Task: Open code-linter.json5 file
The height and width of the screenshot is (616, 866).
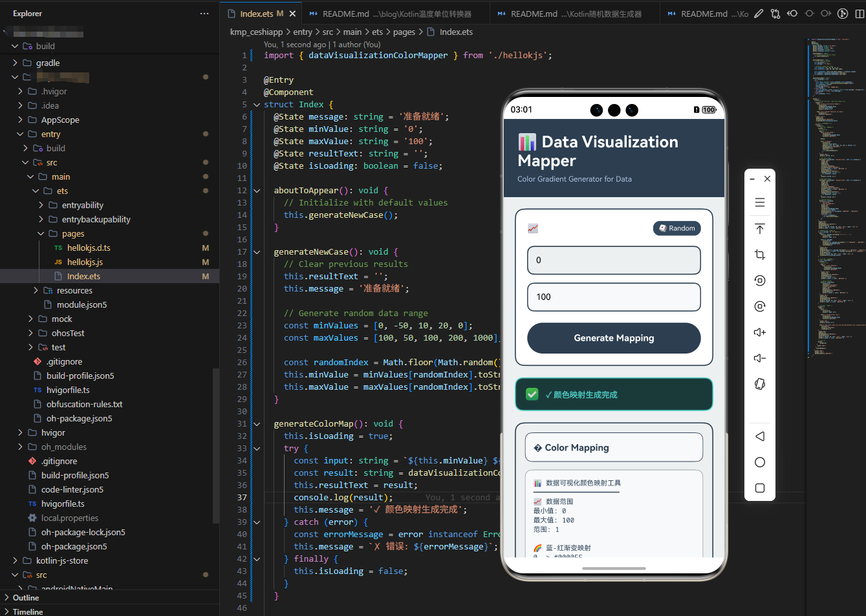Action: tap(72, 489)
